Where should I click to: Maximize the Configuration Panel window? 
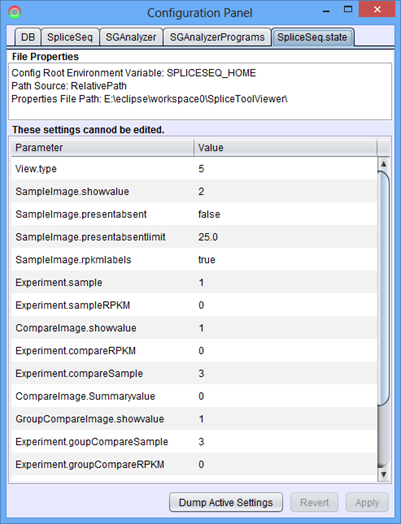(348, 9)
